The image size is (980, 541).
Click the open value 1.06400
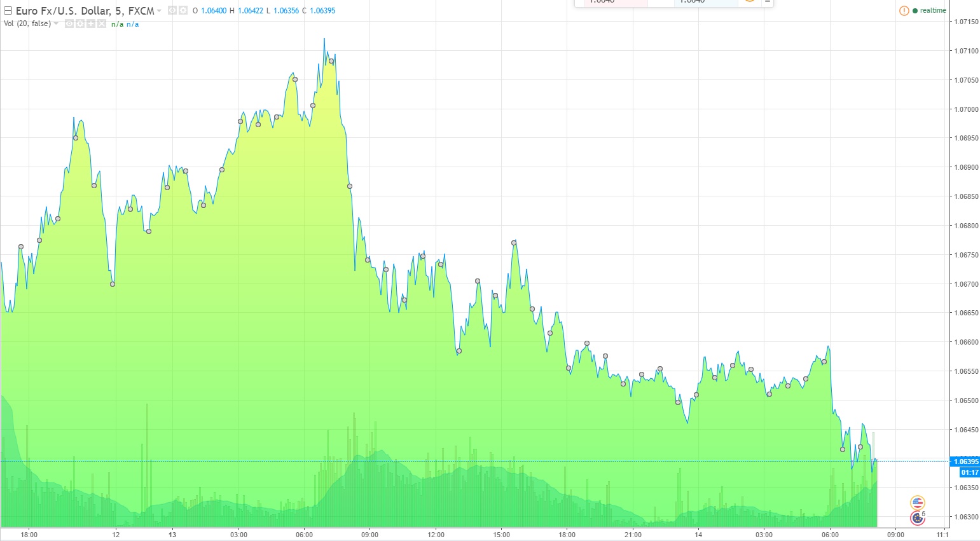(214, 11)
